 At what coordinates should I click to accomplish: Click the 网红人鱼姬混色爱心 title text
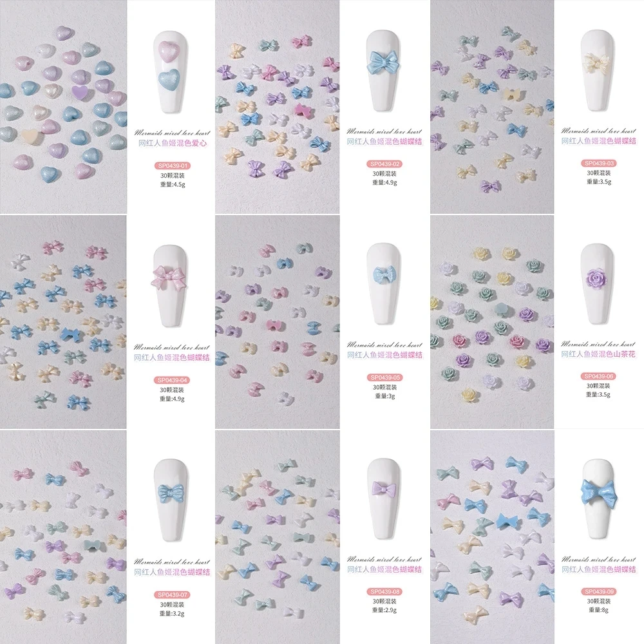172,144
